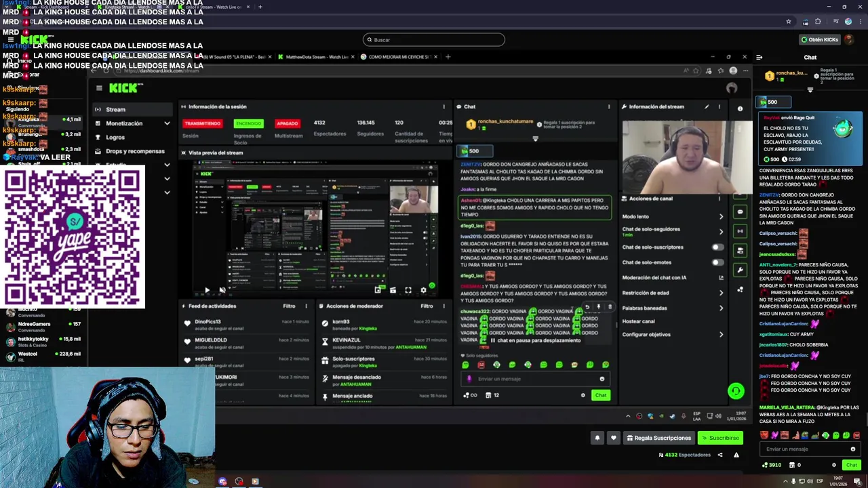Click the outer green Chat send button
The image size is (868, 488).
click(852, 465)
